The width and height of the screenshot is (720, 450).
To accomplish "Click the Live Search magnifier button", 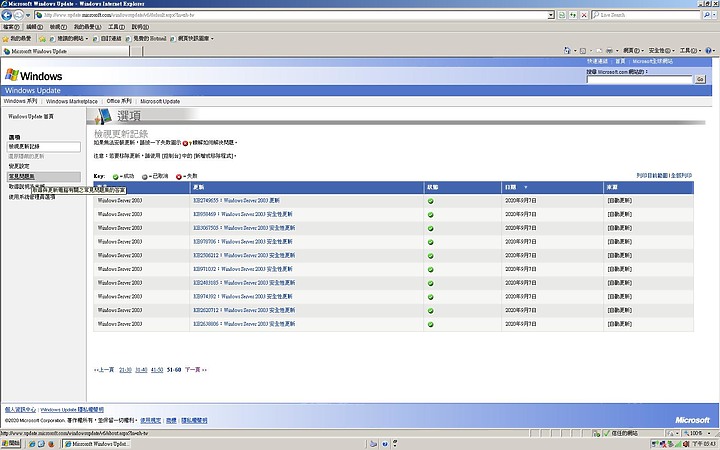I will 707,15.
